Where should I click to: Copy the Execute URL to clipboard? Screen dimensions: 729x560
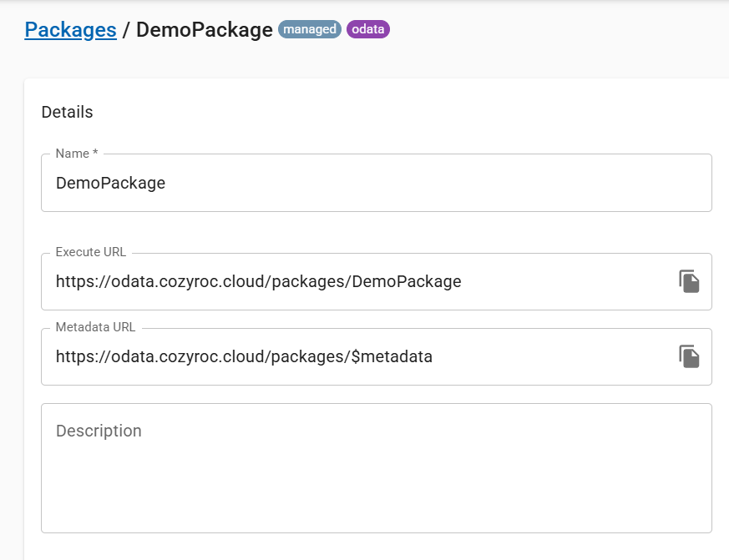pos(688,281)
